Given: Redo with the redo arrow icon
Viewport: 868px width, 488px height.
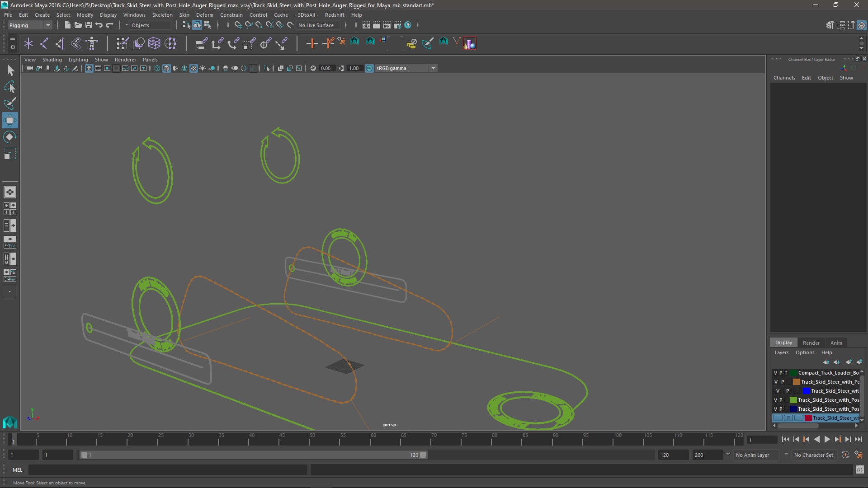Looking at the screenshot, I should (x=109, y=25).
